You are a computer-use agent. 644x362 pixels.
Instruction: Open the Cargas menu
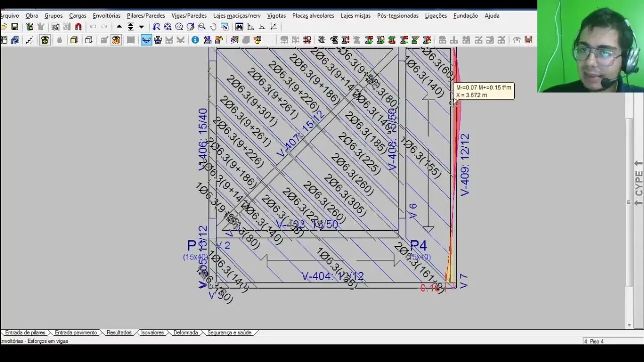pyautogui.click(x=77, y=16)
